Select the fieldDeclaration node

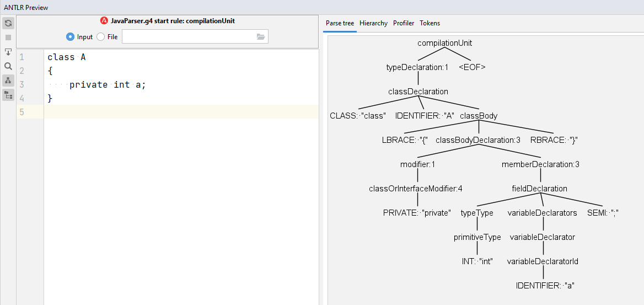coord(539,189)
